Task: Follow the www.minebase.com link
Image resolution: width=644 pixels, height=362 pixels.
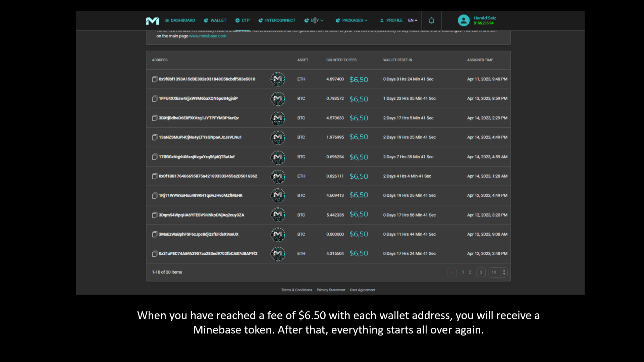Action: coord(208,36)
